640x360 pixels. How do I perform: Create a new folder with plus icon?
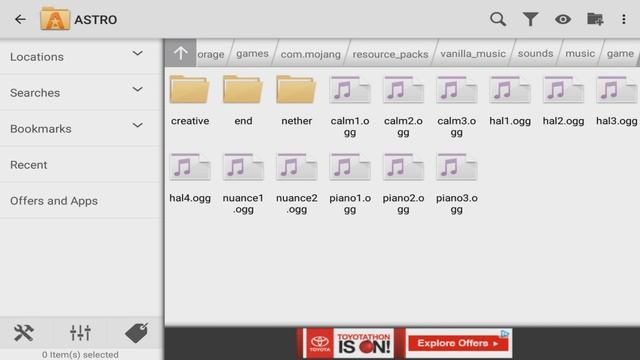click(x=595, y=19)
